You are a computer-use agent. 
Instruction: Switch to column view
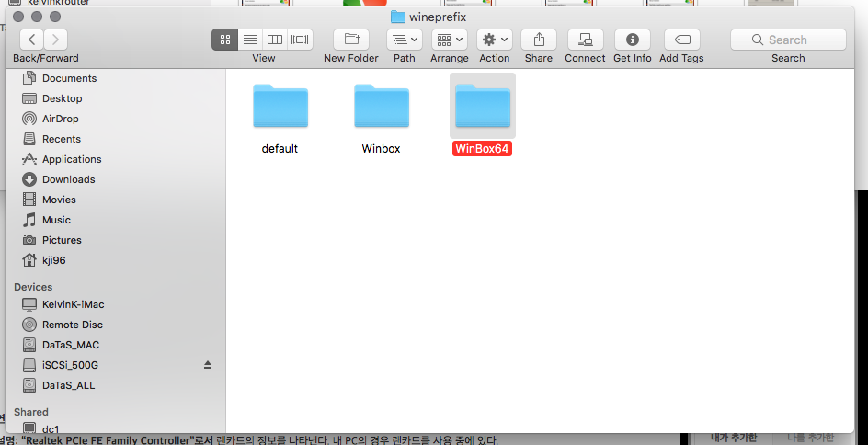pos(275,40)
